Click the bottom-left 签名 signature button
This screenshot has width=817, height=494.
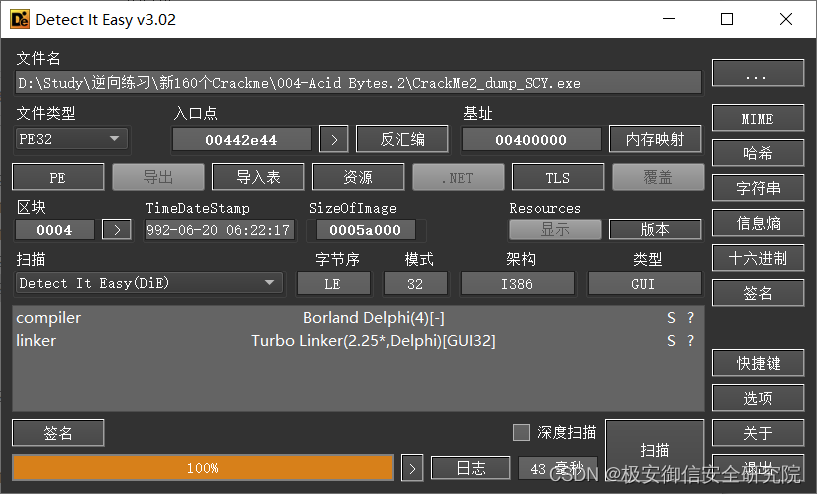pyautogui.click(x=58, y=433)
